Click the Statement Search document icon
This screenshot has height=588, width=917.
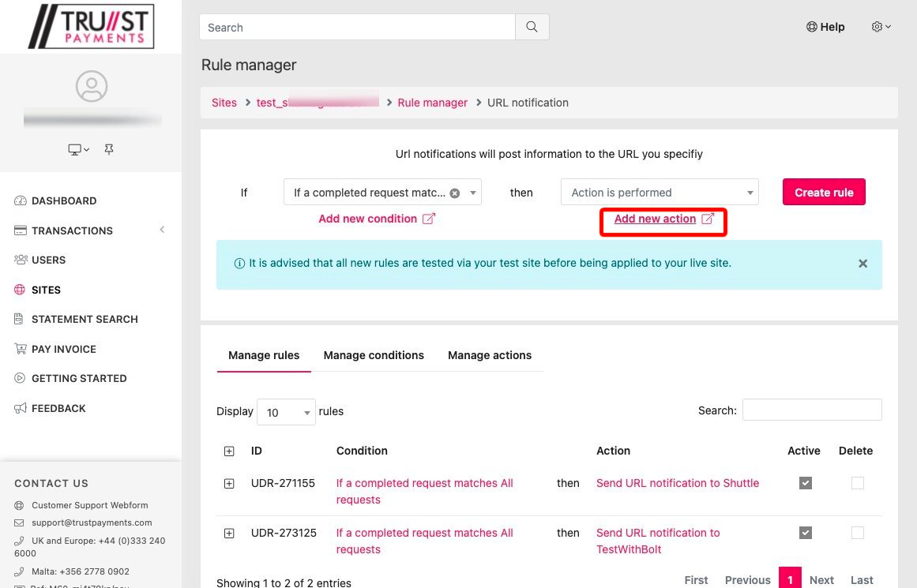pyautogui.click(x=19, y=319)
